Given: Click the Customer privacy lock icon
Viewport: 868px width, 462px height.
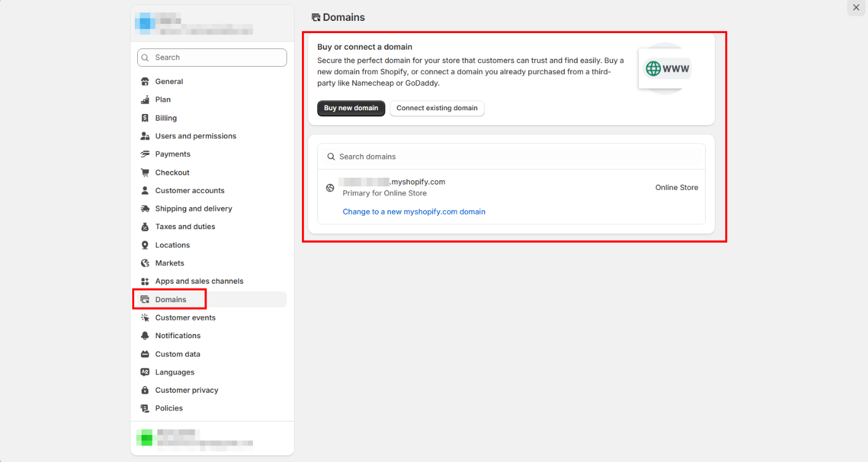Looking at the screenshot, I should coord(145,390).
